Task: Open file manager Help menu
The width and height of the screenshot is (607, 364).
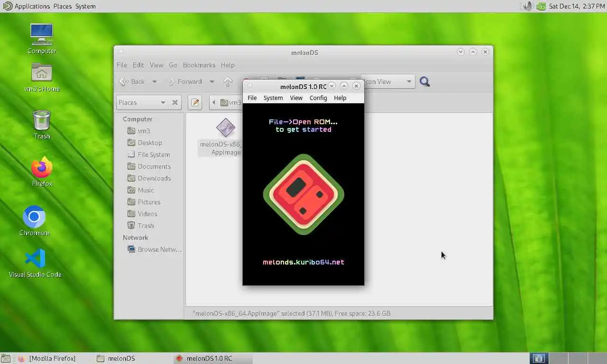Action: [x=228, y=65]
